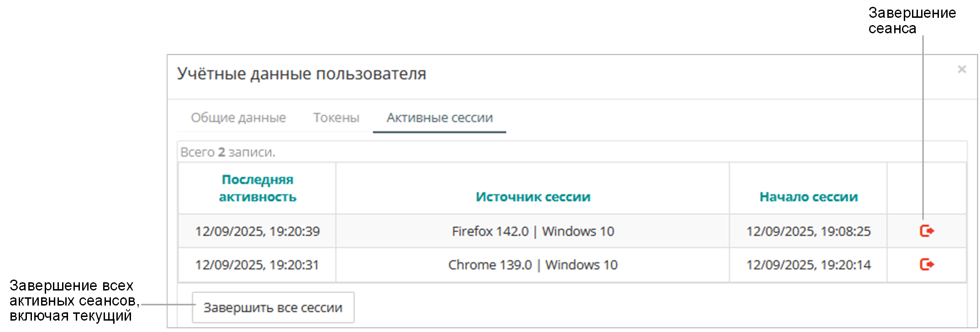Screen dimensions: 980x332
Task: End the Firefox 142.0 session via logout icon
Action: tap(927, 231)
